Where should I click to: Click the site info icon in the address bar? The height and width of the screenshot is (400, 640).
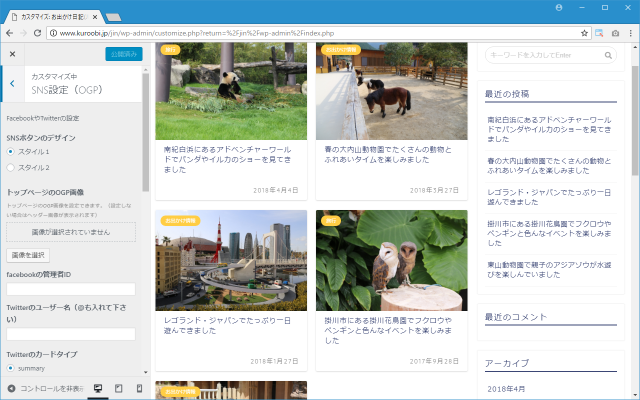[53, 33]
